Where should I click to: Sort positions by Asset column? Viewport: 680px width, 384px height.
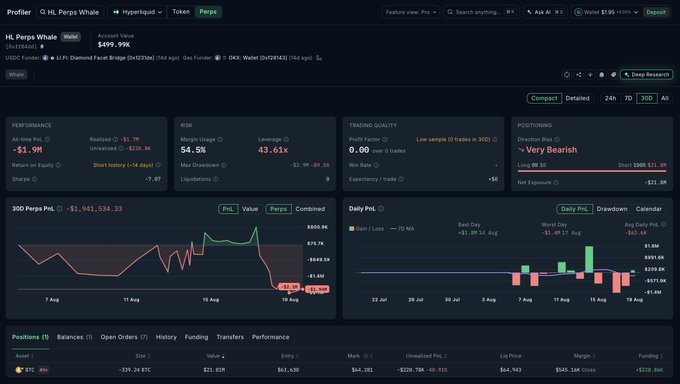[x=25, y=356]
